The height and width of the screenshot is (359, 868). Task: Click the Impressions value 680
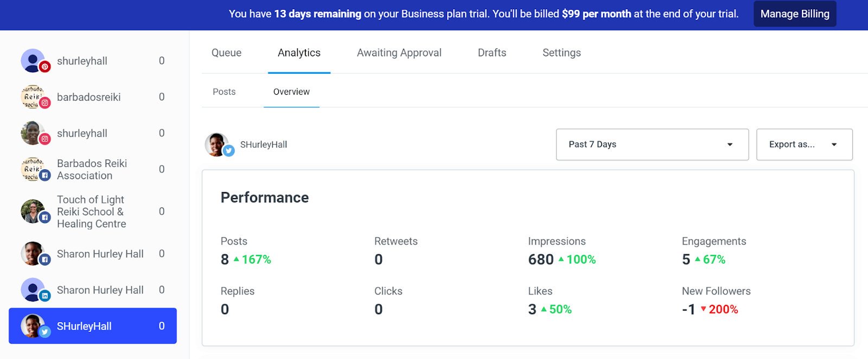(541, 260)
